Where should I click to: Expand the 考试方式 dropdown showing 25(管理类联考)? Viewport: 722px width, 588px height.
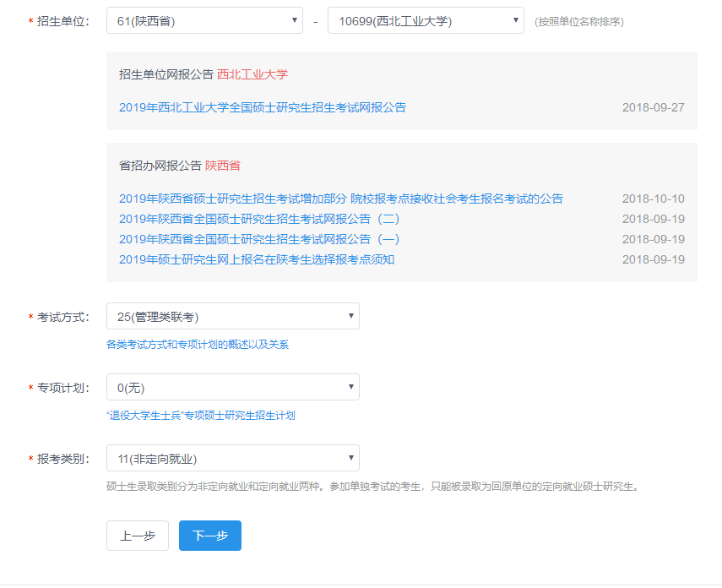232,317
